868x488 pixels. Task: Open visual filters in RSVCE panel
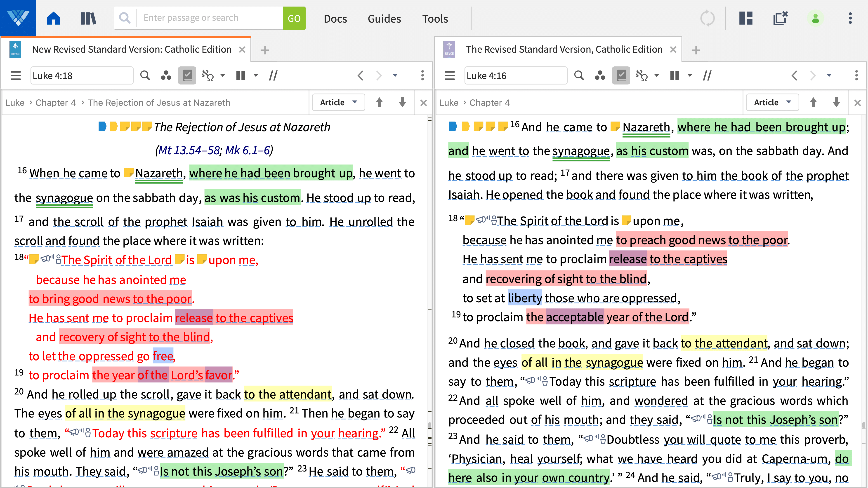(x=600, y=75)
